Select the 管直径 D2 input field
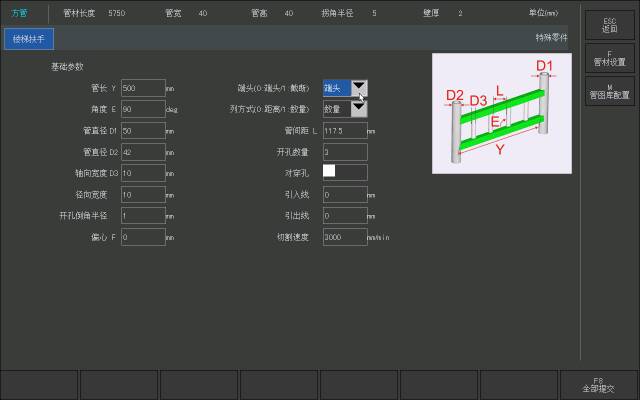This screenshot has width=640, height=400. (x=143, y=152)
